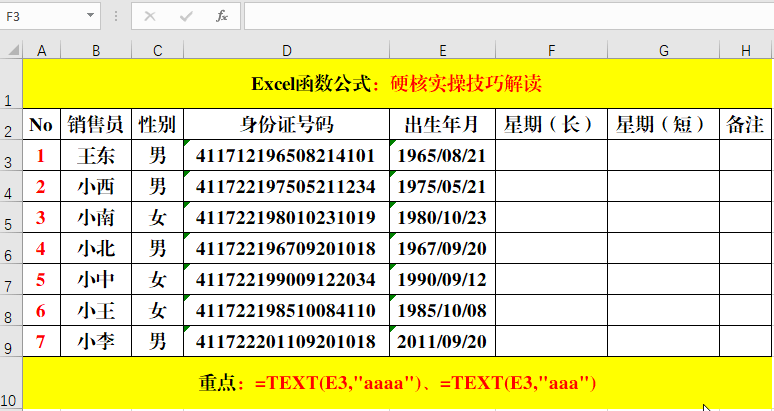Click the '星期（长）' header cell
The height and width of the screenshot is (411, 774).
551,124
